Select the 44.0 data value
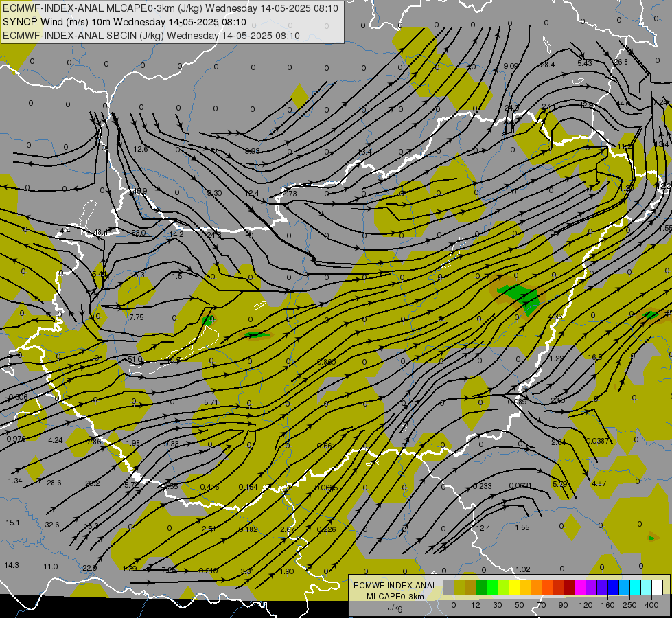This screenshot has width=672, height=618. [x=623, y=104]
